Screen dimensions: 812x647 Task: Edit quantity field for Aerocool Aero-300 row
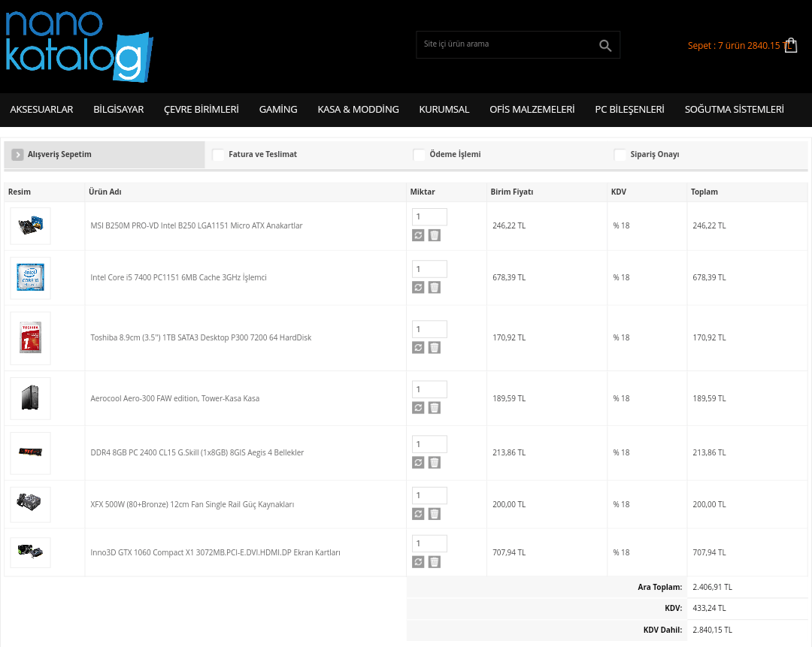(x=429, y=389)
